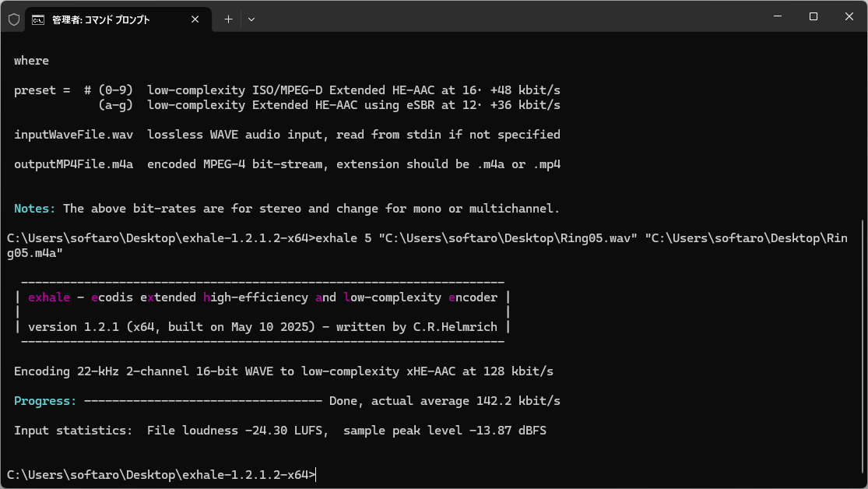The image size is (868, 489).
Task: Maximize the terminal window
Action: (x=814, y=16)
